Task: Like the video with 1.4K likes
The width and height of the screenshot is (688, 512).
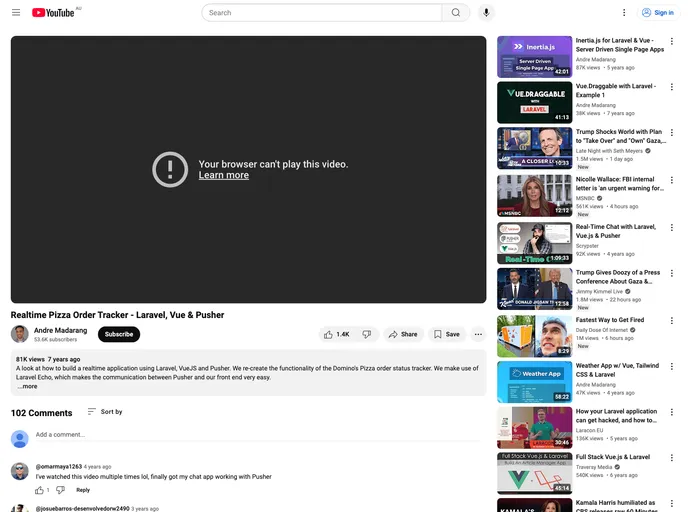Action: 337,334
